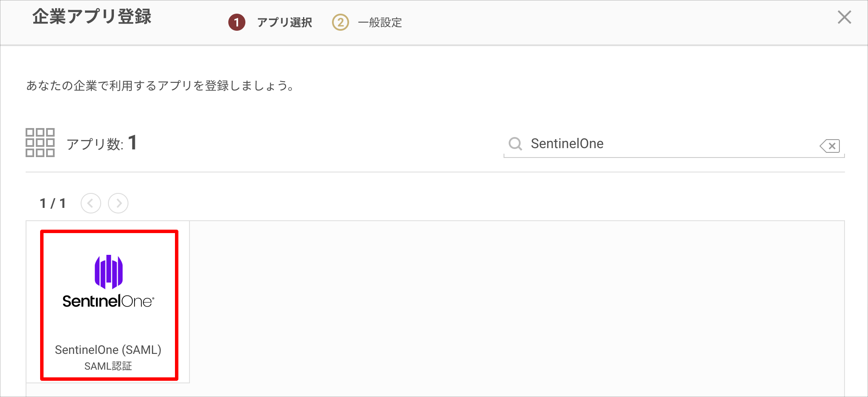Click the 企業アプリ登録 title
868x397 pixels.
pos(91,17)
